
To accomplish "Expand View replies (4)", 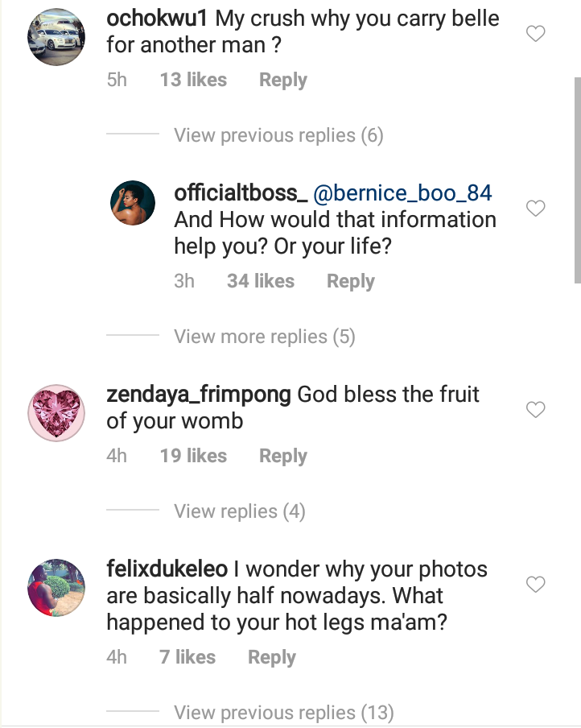I will [240, 511].
